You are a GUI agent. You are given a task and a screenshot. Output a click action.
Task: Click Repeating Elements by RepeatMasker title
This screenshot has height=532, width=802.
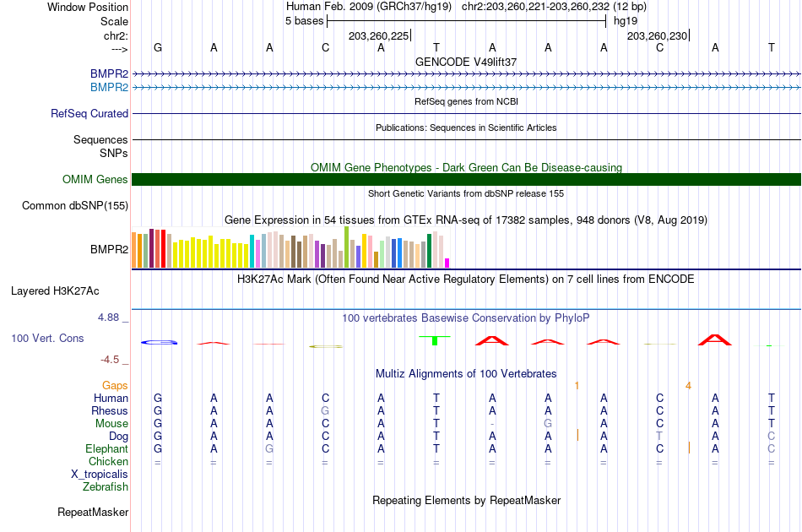466,500
